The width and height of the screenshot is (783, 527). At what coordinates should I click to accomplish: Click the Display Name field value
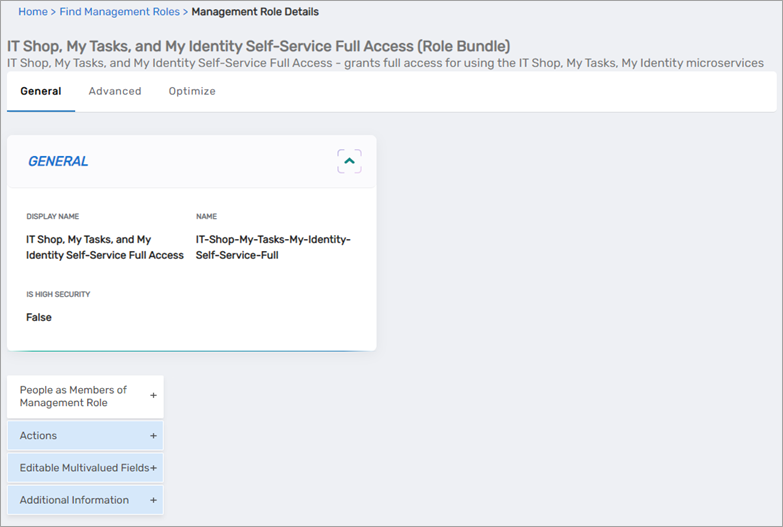pos(104,247)
